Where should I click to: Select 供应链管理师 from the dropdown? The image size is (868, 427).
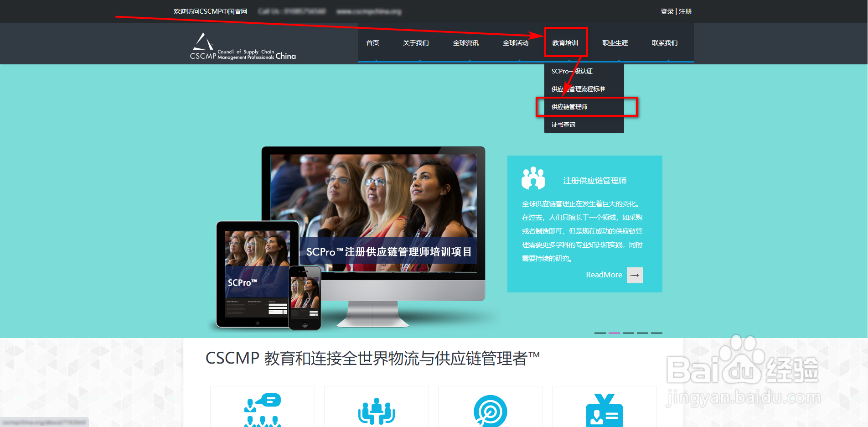click(584, 107)
